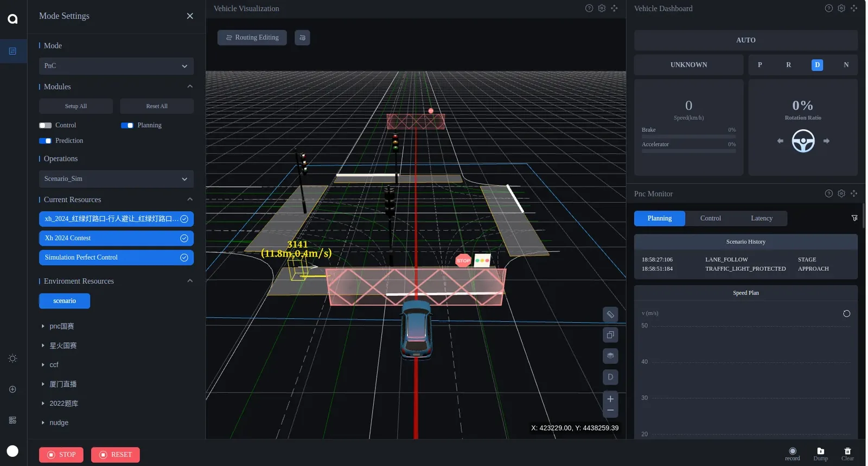Expand the nudge tree item
The image size is (868, 466).
point(59,423)
